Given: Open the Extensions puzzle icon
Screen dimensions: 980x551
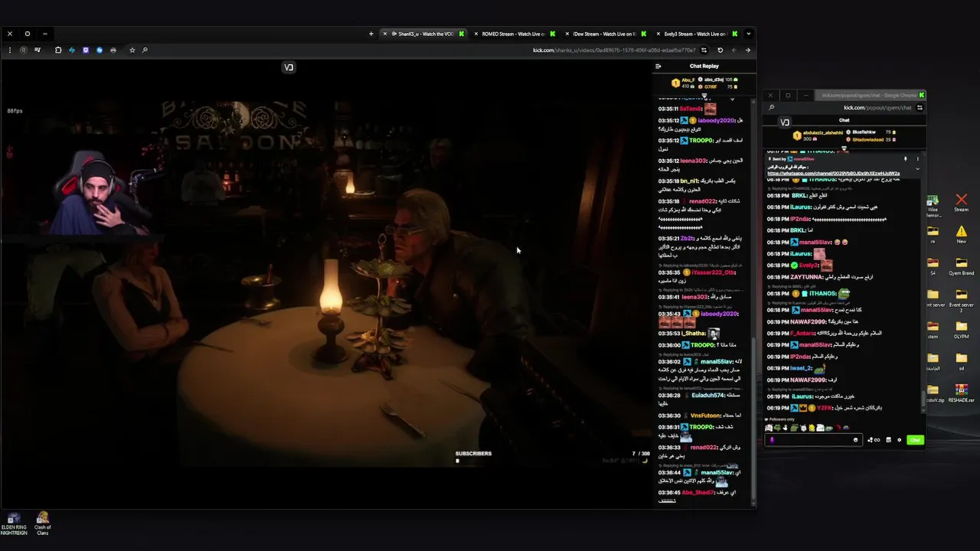Looking at the screenshot, I should coord(58,50).
